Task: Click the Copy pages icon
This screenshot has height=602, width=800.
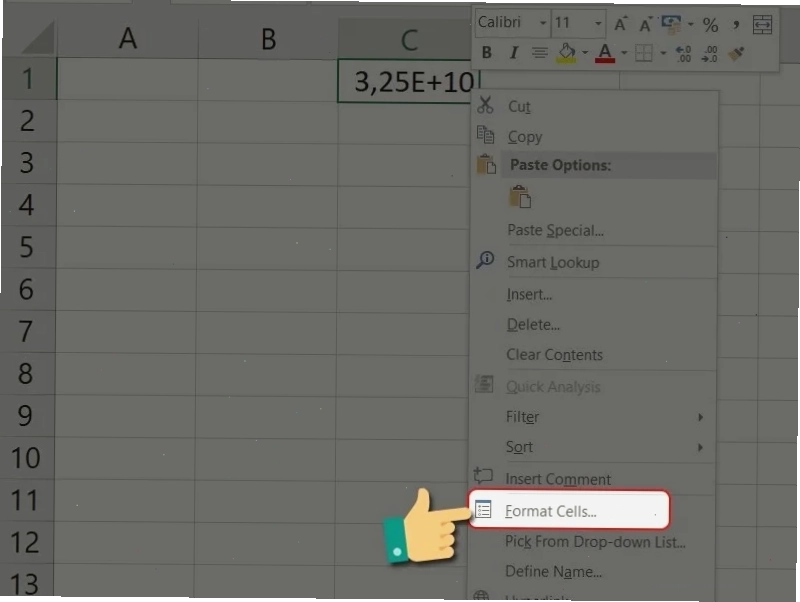Action: tap(485, 135)
